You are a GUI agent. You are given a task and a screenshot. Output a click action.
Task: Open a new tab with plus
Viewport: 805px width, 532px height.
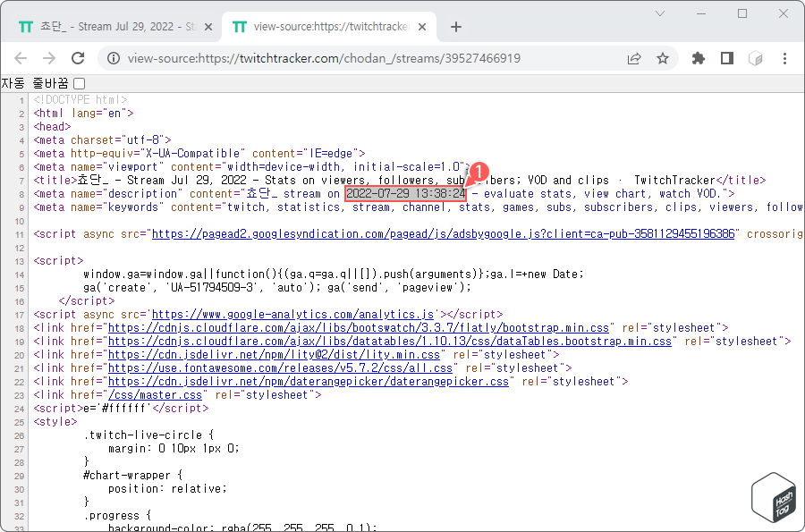[456, 27]
